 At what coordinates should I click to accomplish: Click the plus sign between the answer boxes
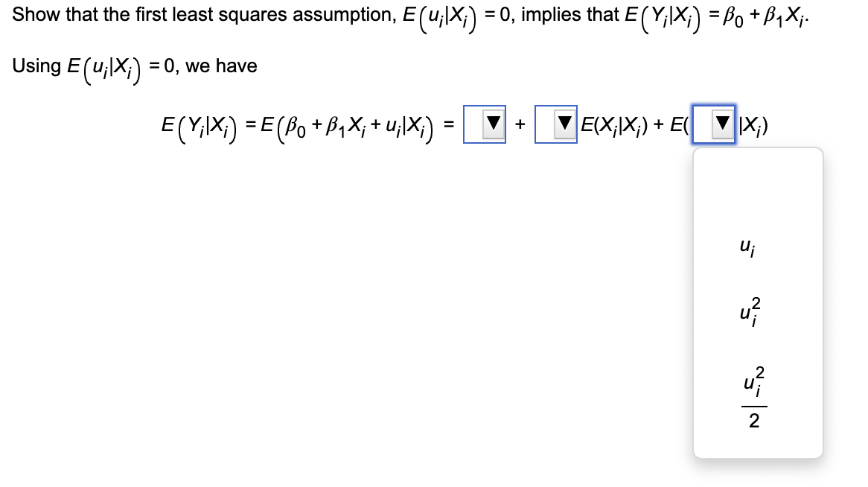coord(521,124)
